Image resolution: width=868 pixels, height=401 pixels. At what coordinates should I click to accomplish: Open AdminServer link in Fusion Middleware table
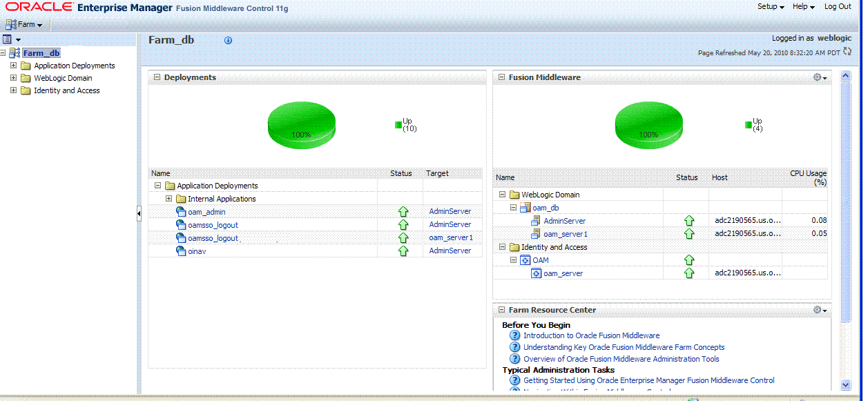[564, 221]
